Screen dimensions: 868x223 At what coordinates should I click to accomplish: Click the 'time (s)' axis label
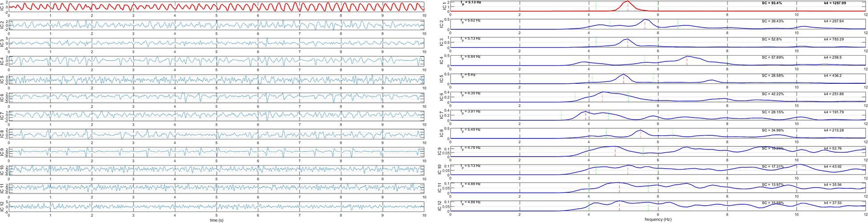(216, 220)
